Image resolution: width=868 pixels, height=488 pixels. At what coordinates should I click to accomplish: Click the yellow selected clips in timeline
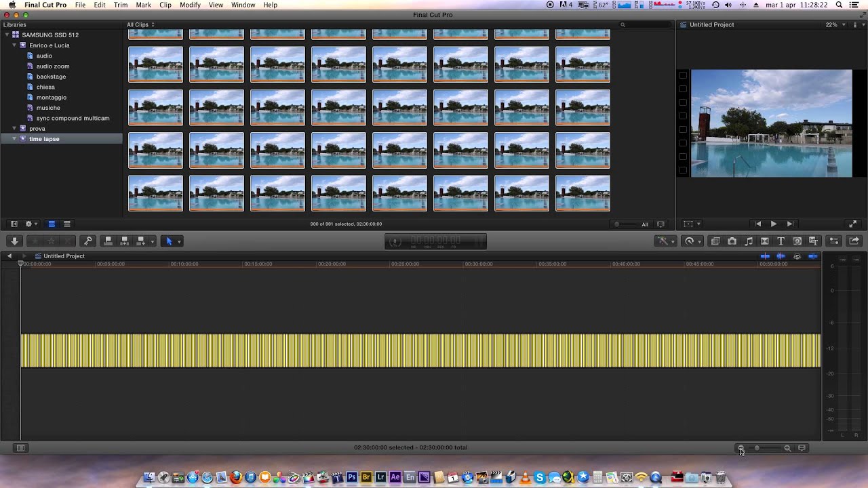point(420,350)
